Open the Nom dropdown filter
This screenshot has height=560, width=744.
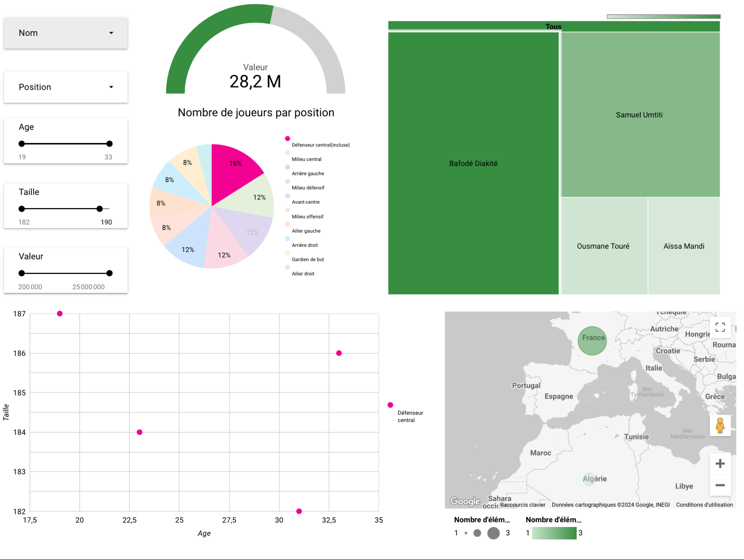tap(66, 33)
